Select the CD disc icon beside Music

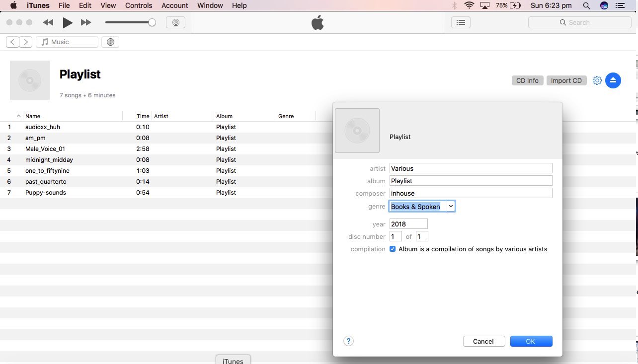tap(110, 42)
